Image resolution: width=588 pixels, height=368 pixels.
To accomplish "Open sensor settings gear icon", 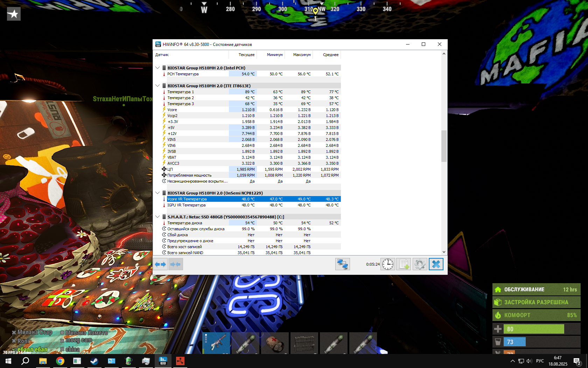I will [420, 264].
